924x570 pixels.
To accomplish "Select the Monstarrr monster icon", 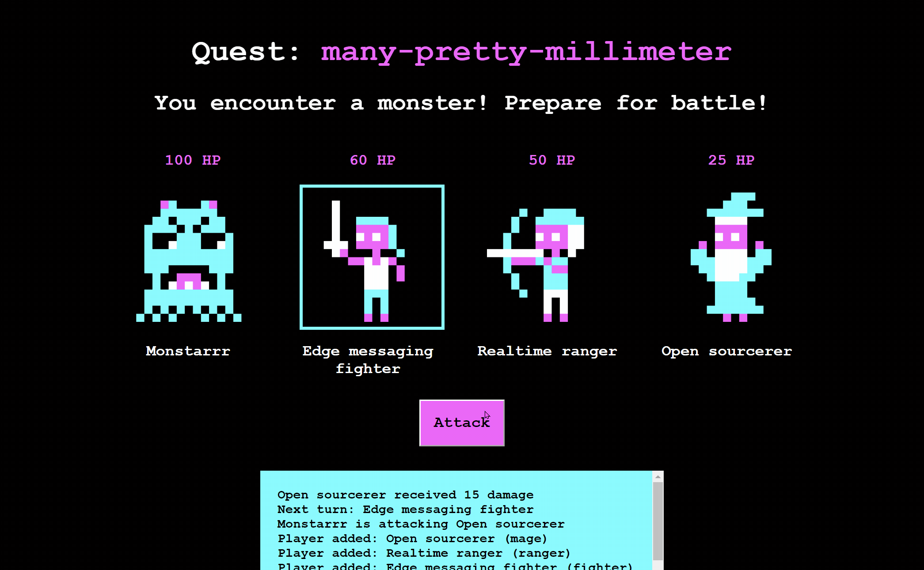I will click(189, 257).
